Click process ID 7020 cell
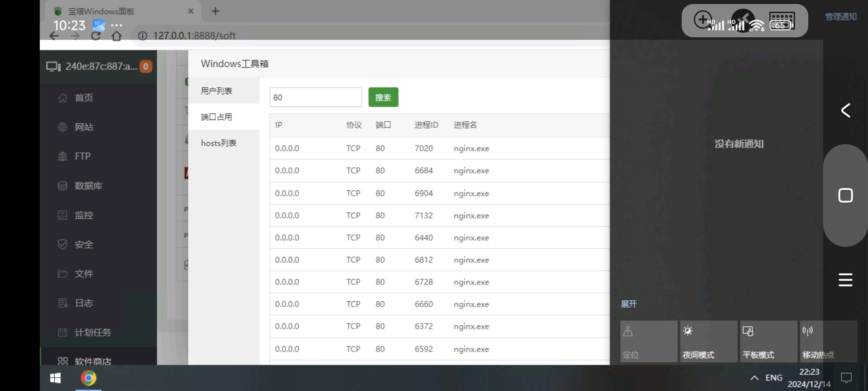 pyautogui.click(x=424, y=148)
